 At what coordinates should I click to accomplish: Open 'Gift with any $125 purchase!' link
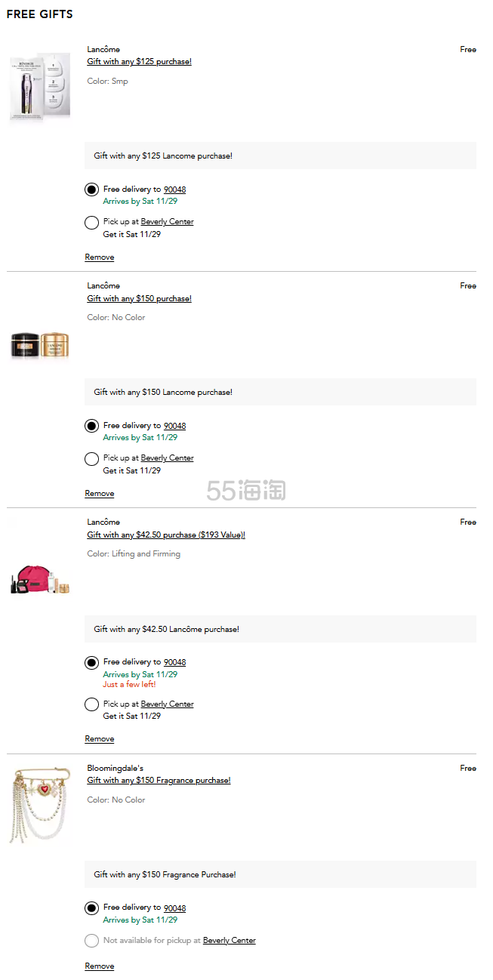point(139,62)
